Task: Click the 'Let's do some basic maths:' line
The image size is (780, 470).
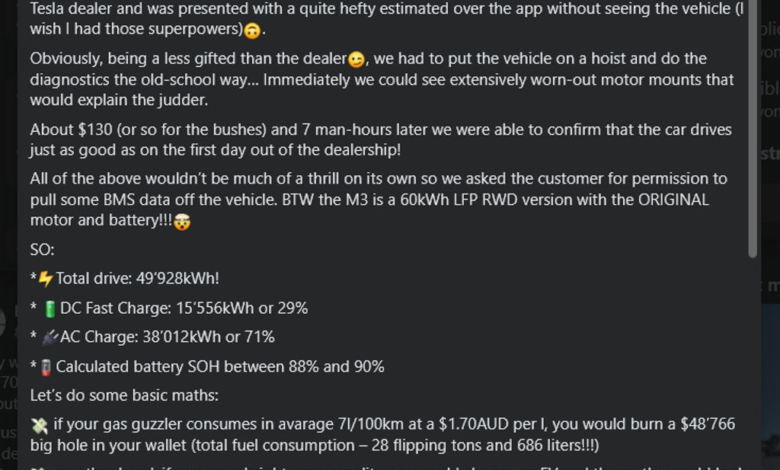Action: click(124, 395)
